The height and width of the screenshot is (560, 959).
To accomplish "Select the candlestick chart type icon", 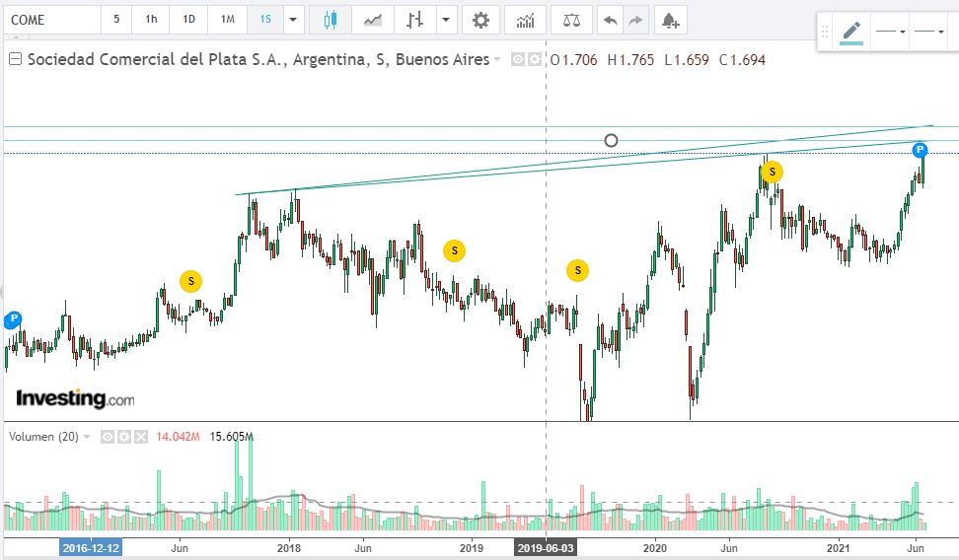I will tap(330, 20).
